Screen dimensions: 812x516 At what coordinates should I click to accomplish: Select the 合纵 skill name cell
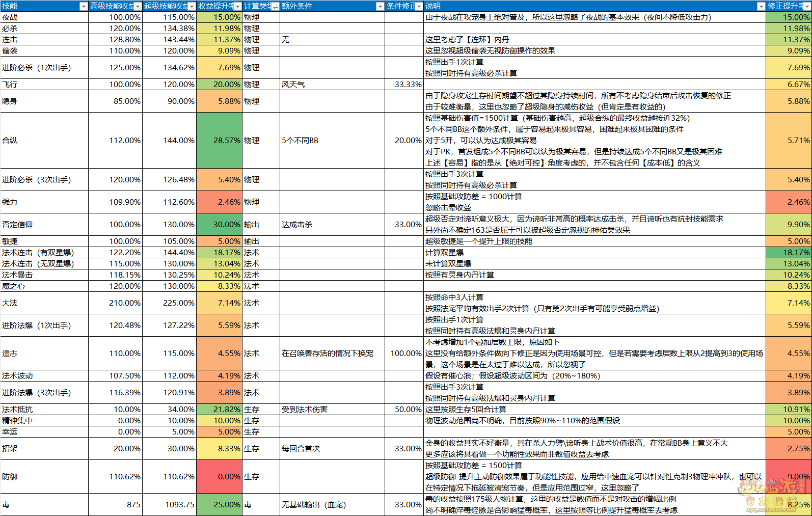[44, 141]
